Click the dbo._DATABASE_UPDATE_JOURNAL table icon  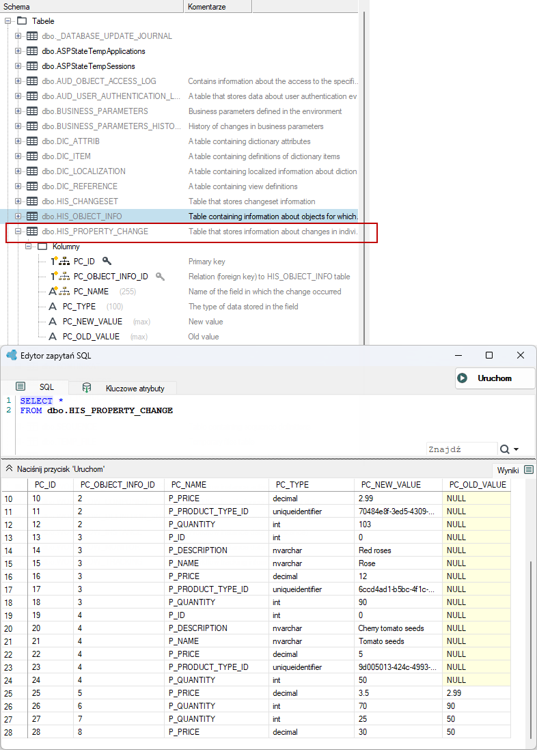pos(32,36)
